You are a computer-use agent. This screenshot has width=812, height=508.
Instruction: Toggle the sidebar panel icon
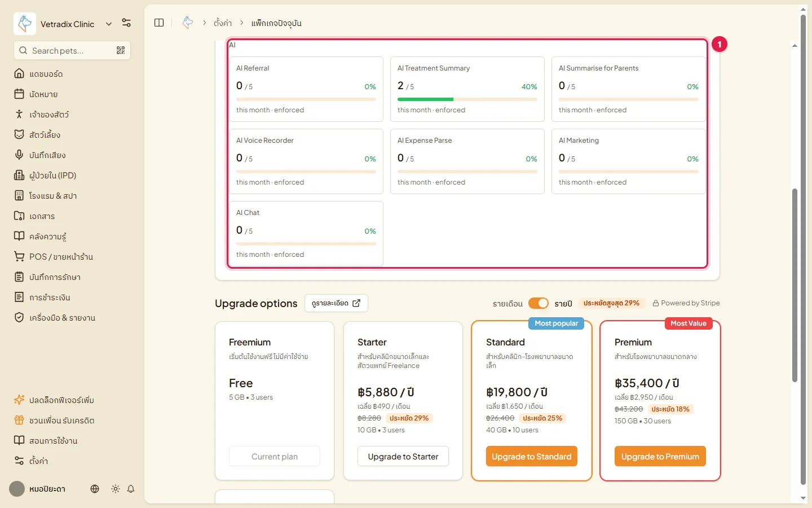point(159,23)
